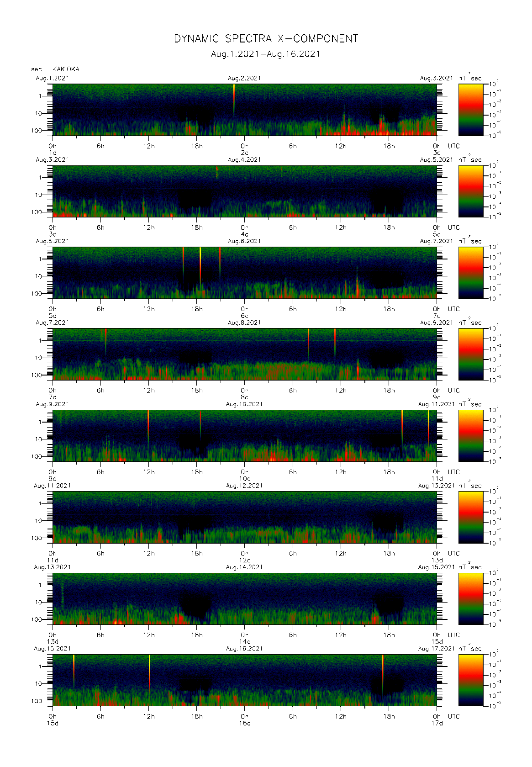Click the small red spike atop the Aug.3–Aug.5 panel
The width and height of the screenshot is (532, 767).
coord(217,172)
